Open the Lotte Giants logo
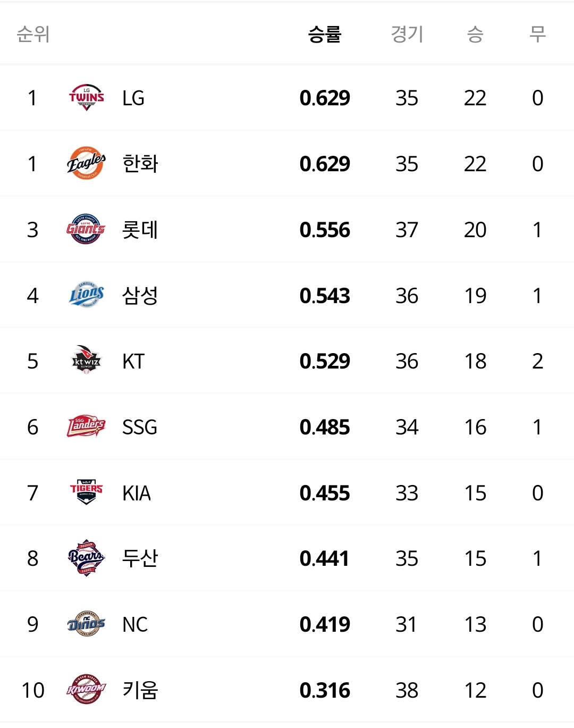 click(86, 229)
